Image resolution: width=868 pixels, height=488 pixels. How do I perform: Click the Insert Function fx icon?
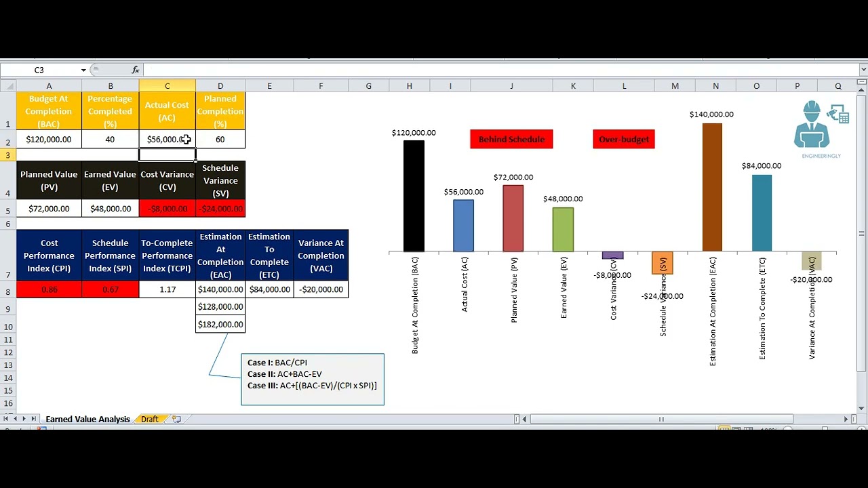[x=136, y=70]
